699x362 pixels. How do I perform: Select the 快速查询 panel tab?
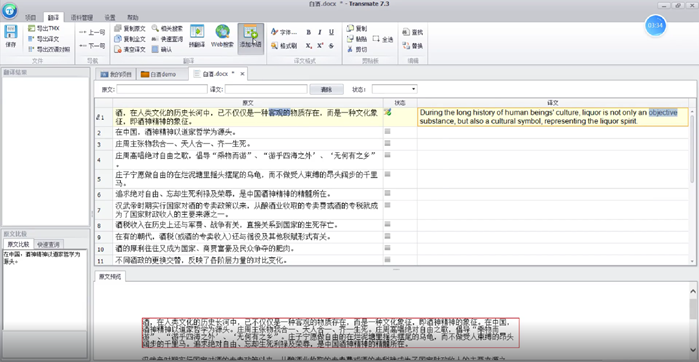click(48, 244)
